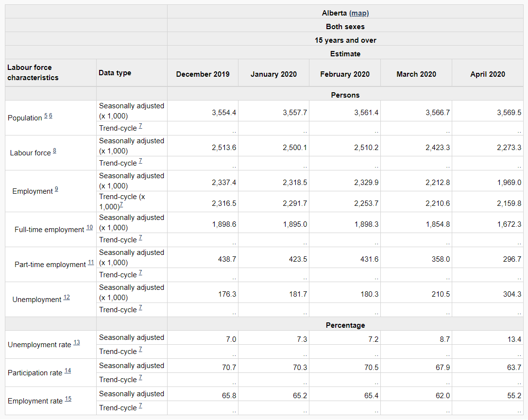Open footnote 10 beside Full-time employment
This screenshot has height=420, width=528.
pyautogui.click(x=89, y=228)
